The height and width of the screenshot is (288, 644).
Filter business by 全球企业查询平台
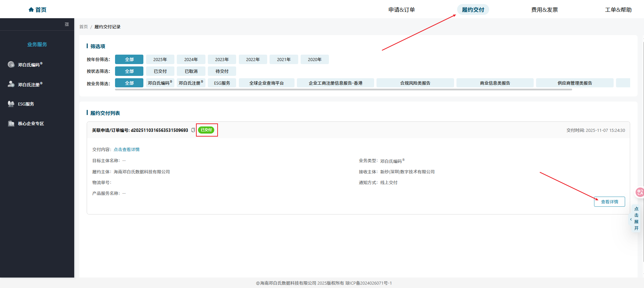266,83
